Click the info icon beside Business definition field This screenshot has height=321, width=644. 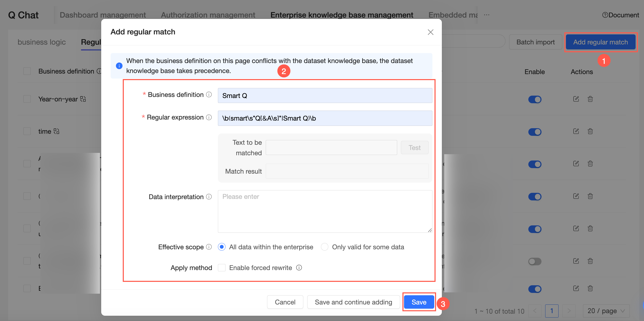pyautogui.click(x=209, y=95)
